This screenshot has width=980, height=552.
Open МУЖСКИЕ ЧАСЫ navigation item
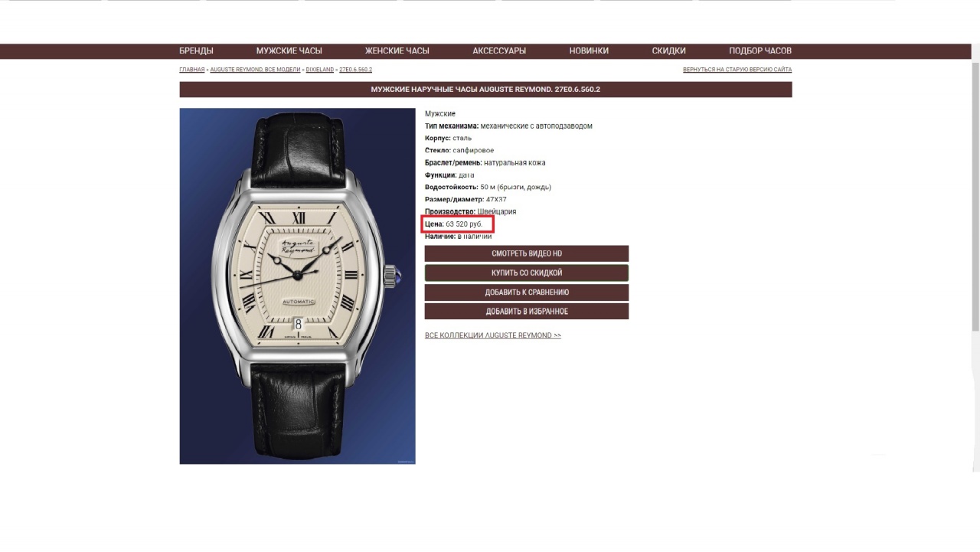(x=289, y=51)
